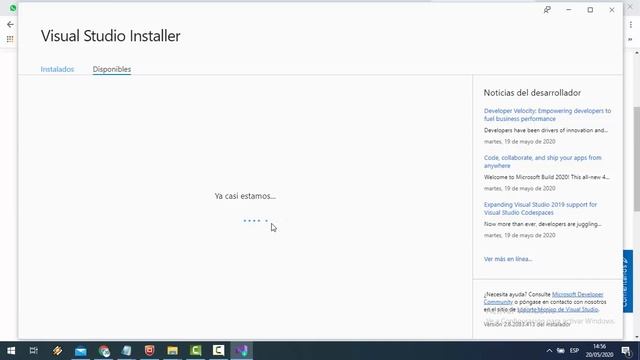This screenshot has height=360, width=640.
Task: Open the Visual Studio Codespaces news link
Action: click(540, 209)
